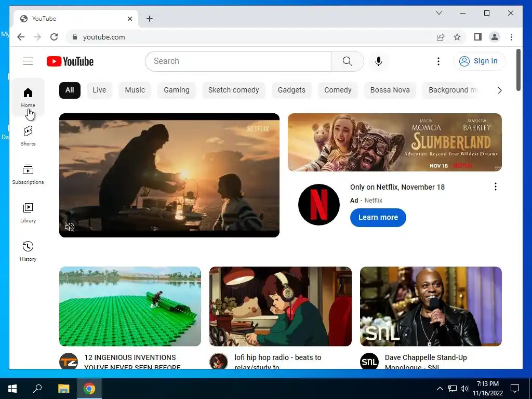Click the Sign in button
532x399 pixels.
pos(479,61)
